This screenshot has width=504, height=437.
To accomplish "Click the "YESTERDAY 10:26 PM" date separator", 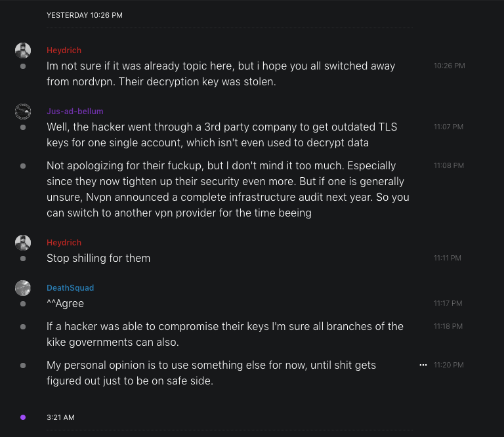I will (85, 15).
